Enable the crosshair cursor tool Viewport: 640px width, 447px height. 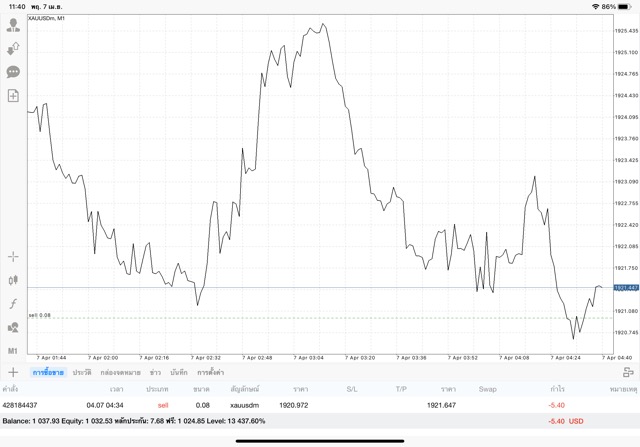13,257
